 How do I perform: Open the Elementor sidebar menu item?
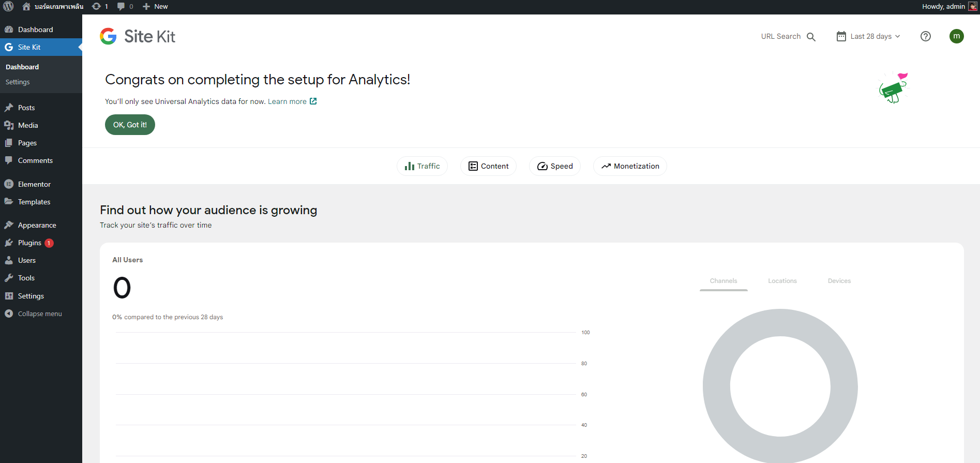pos(34,184)
